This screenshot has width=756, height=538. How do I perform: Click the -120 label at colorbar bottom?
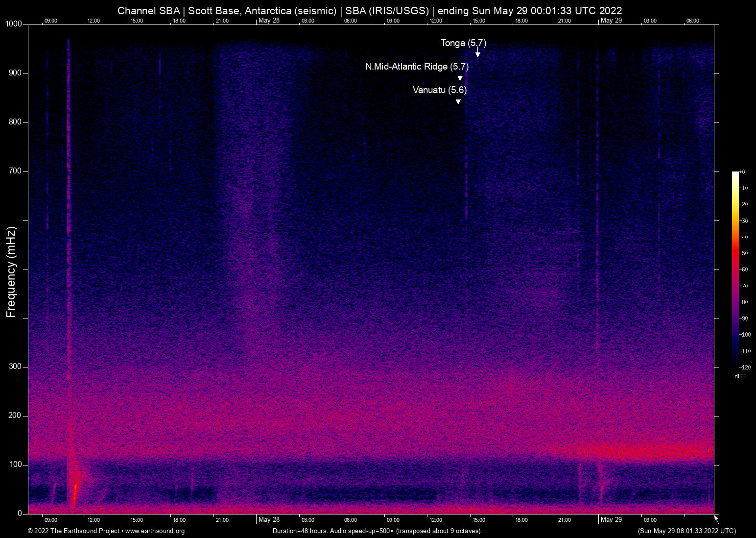point(744,367)
